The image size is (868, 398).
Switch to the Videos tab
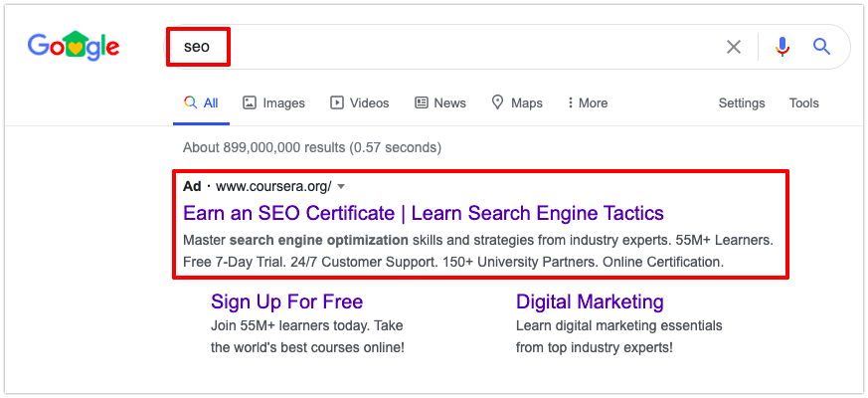(x=360, y=103)
